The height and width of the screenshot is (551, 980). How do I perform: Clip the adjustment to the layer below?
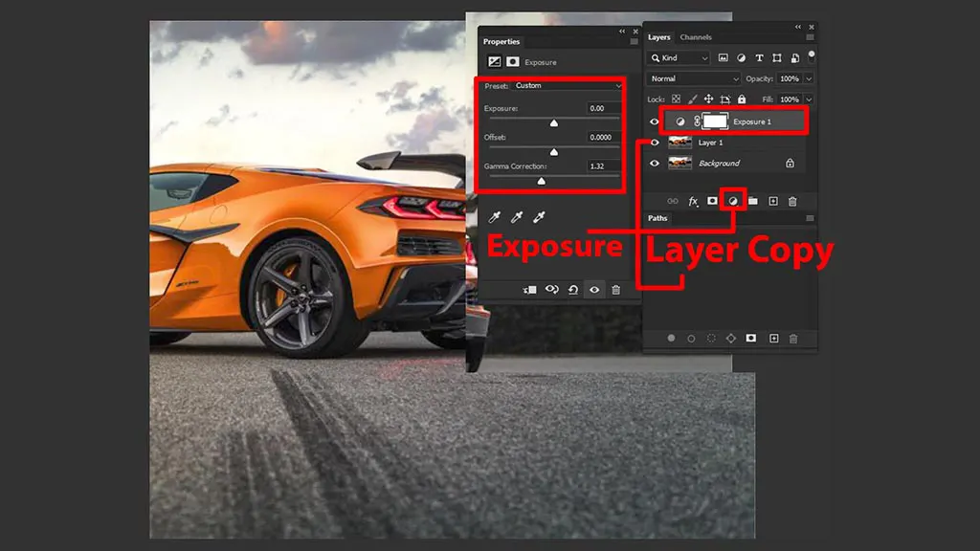tap(530, 290)
